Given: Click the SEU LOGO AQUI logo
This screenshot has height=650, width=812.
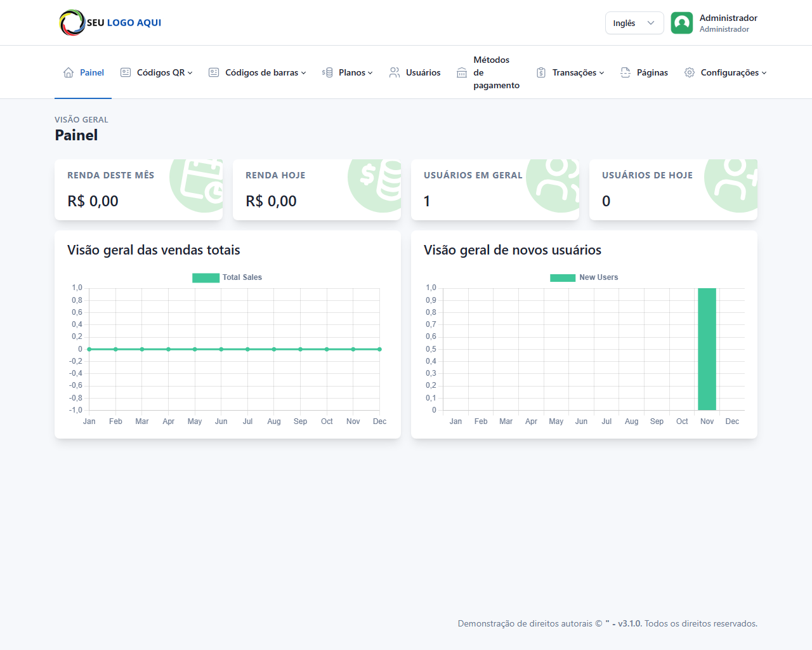Looking at the screenshot, I should pyautogui.click(x=110, y=23).
